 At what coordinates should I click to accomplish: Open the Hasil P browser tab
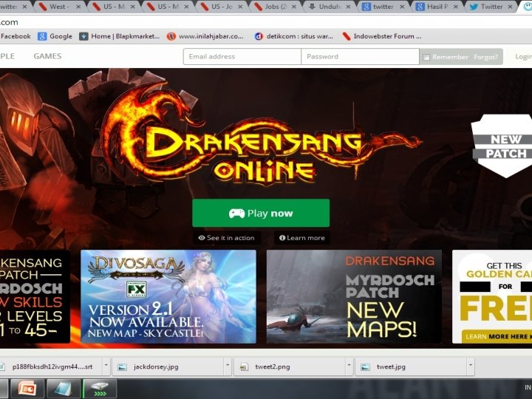(x=437, y=7)
